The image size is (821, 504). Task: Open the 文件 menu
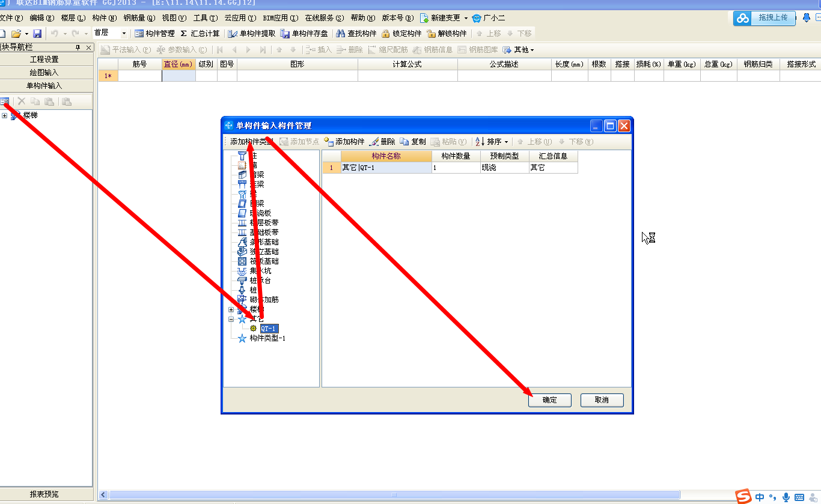[11, 19]
